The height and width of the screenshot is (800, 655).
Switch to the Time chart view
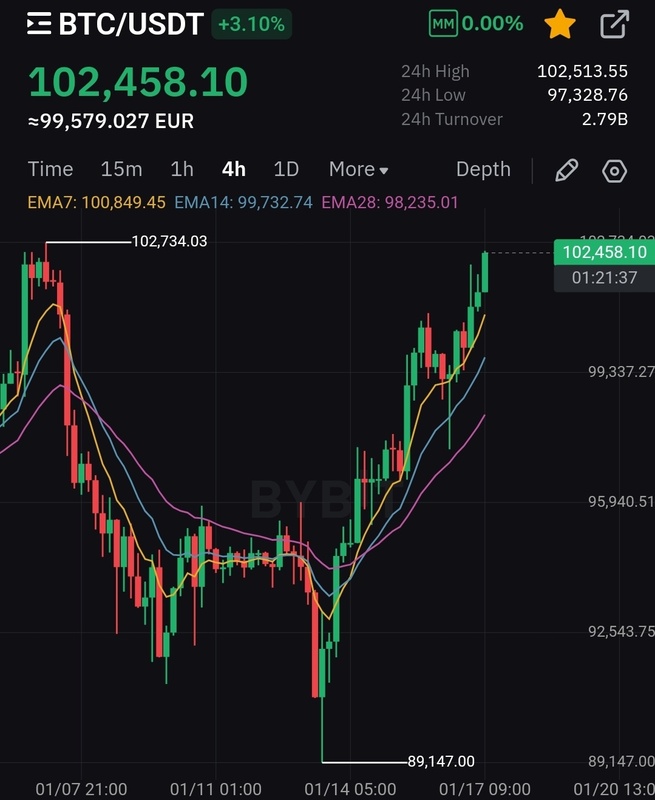[51, 170]
